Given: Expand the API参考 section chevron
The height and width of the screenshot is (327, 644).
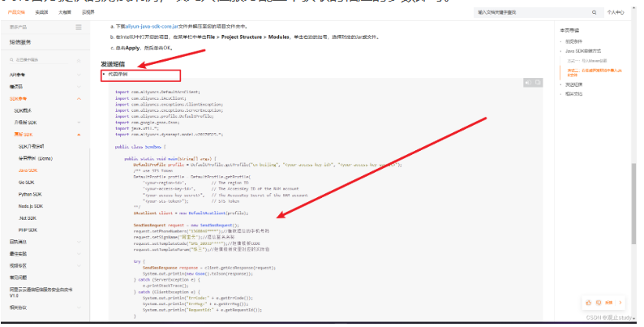Looking at the screenshot, I should click(x=79, y=75).
